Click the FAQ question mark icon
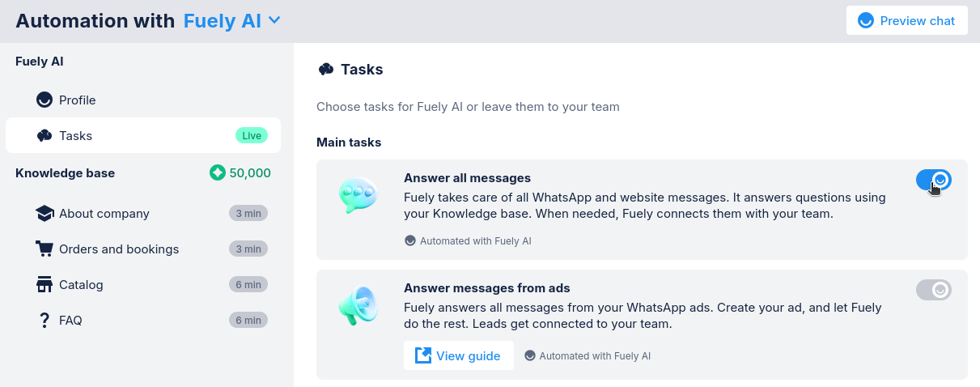980x387 pixels. [x=45, y=321]
